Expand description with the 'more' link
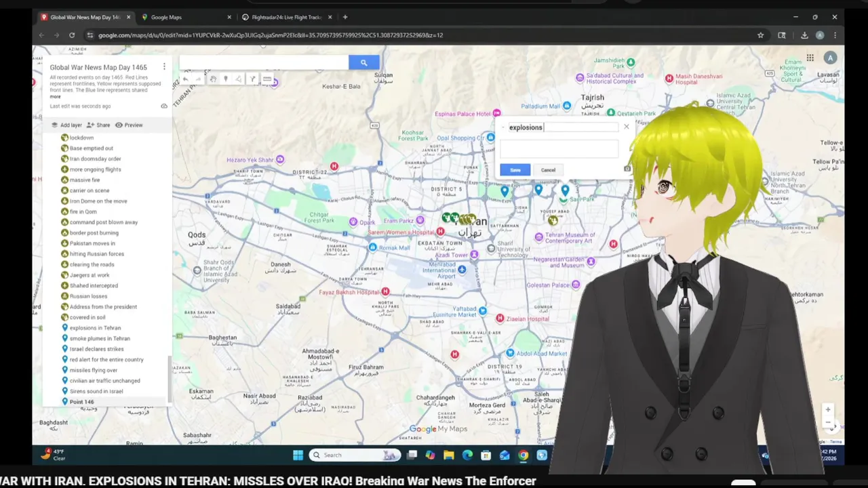Screen dimensions: 868x488 click(x=55, y=96)
